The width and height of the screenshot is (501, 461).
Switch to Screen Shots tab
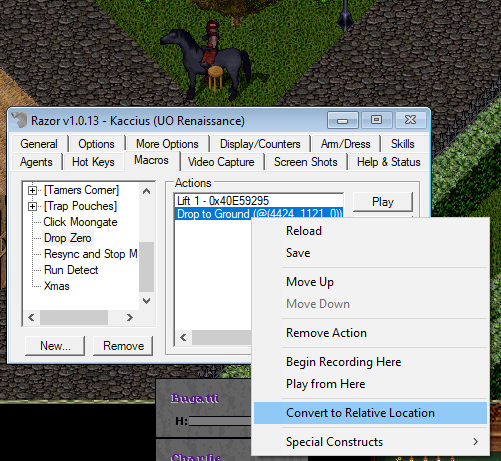[306, 162]
